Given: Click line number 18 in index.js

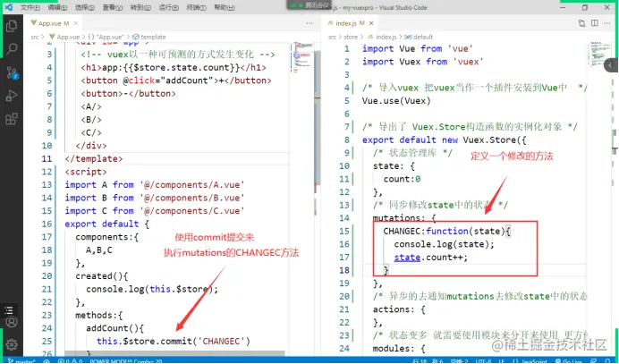Looking at the screenshot, I should pyautogui.click(x=344, y=270).
